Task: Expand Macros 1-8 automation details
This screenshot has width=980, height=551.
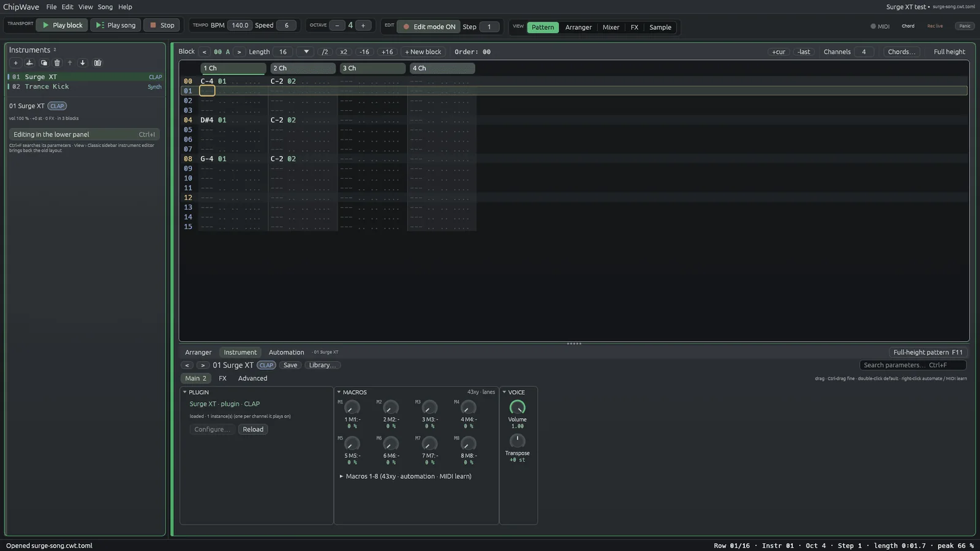Action: pos(405,476)
